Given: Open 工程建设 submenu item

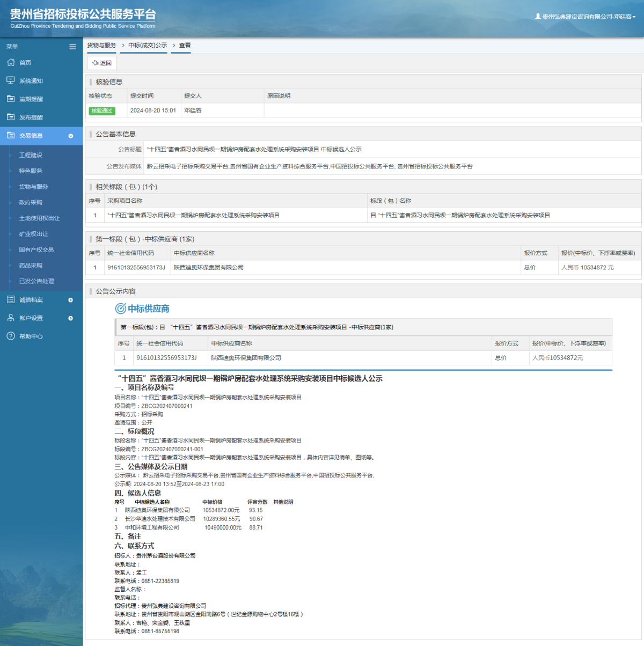Looking at the screenshot, I should coord(31,155).
